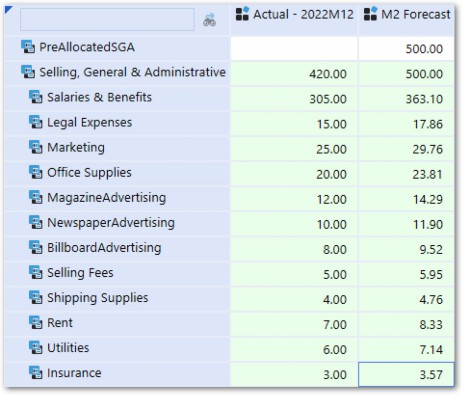Select the Insurance row label
The width and height of the screenshot is (463, 395).
[x=74, y=373]
